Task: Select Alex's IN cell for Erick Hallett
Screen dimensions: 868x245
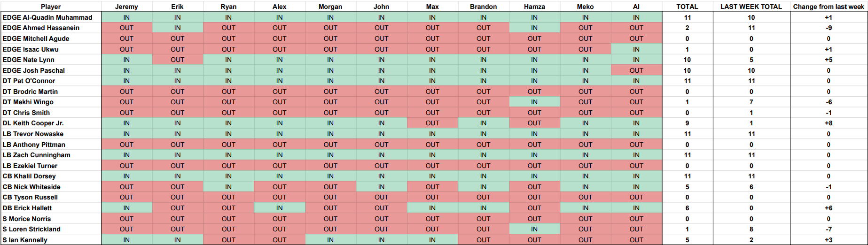Action: click(279, 208)
